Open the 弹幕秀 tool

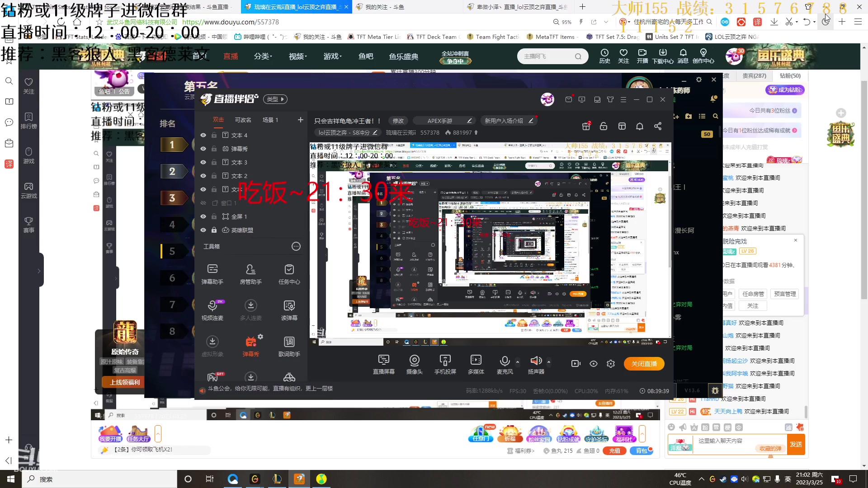[250, 346]
